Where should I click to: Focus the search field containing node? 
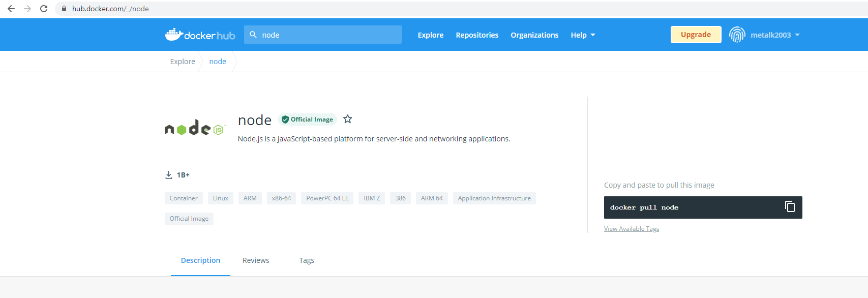(323, 35)
